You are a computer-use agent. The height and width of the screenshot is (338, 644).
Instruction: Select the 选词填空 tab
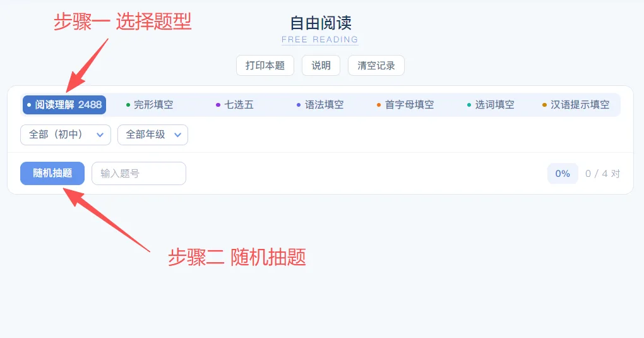click(491, 105)
